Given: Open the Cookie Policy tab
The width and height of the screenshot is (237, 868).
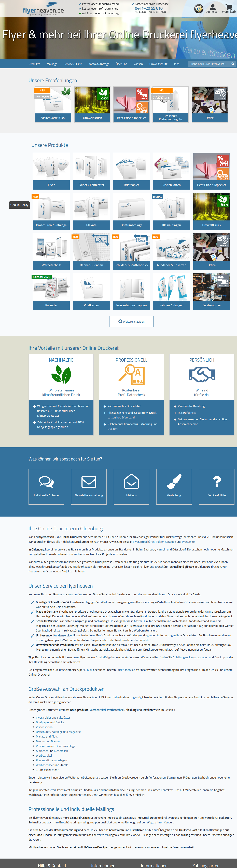Looking at the screenshot, I should (x=19, y=205).
